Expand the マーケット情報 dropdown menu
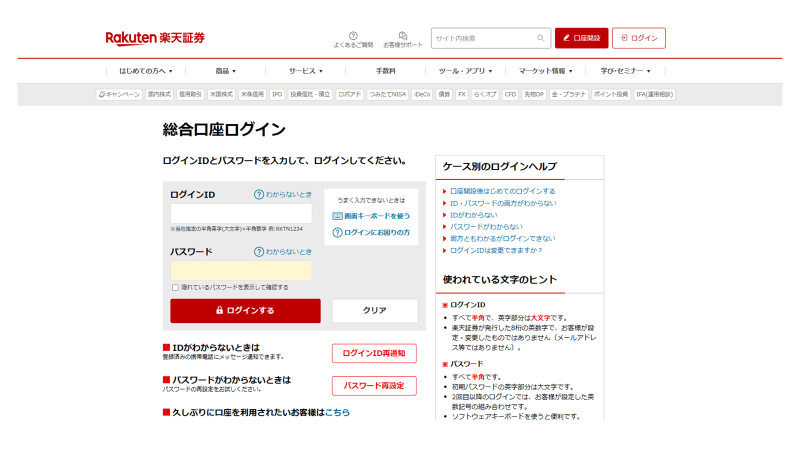 [x=545, y=71]
